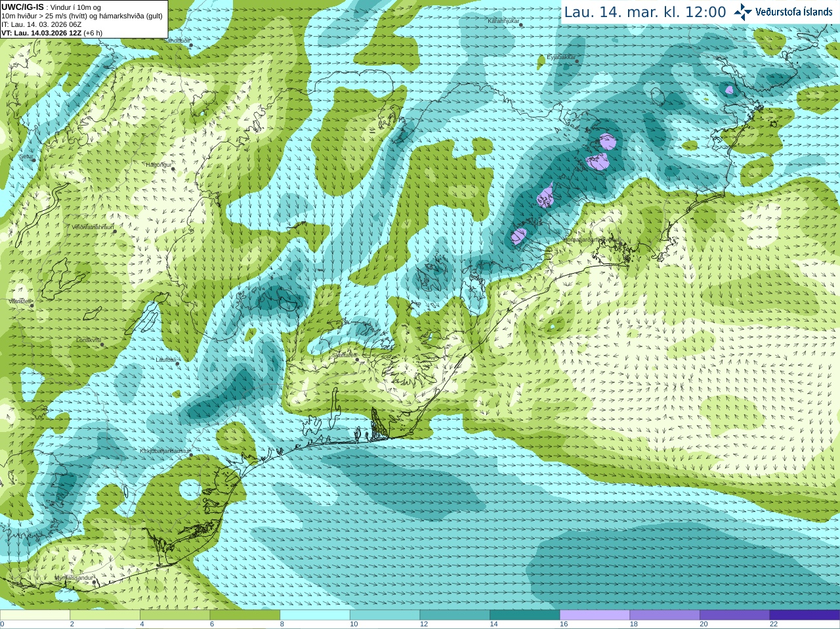Viewport: 840px width, 629px height.
Task: Pick the 16–18 m/s lavender legend swatch
Action: point(595,615)
